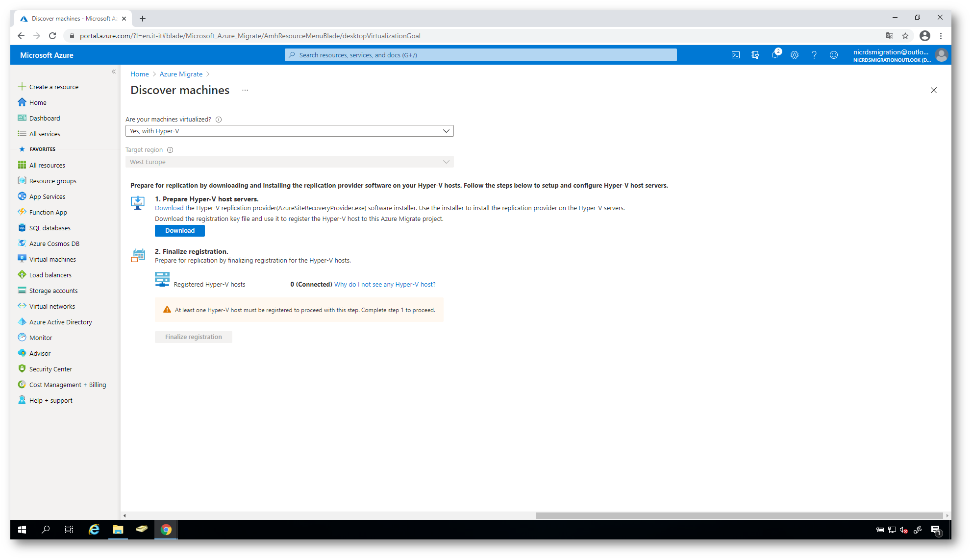972x560 pixels.
Task: Open Azure Cloud Shell icon
Action: point(736,55)
